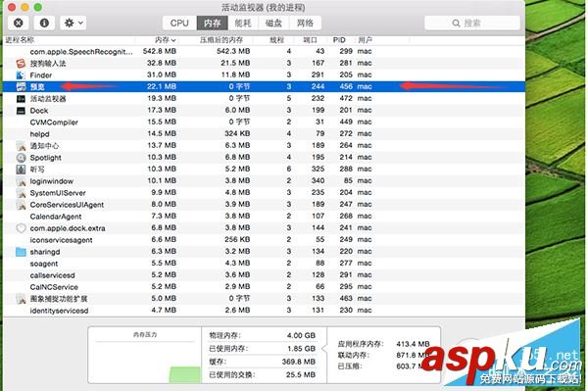Image resolution: width=588 pixels, height=391 pixels.
Task: Toggle sort order on 内存 column header
Action: (x=166, y=40)
